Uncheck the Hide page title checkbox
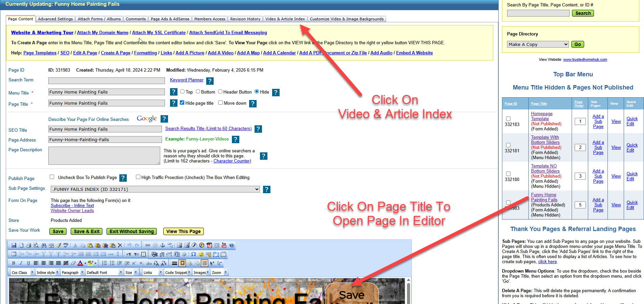644x304 pixels. (182, 102)
